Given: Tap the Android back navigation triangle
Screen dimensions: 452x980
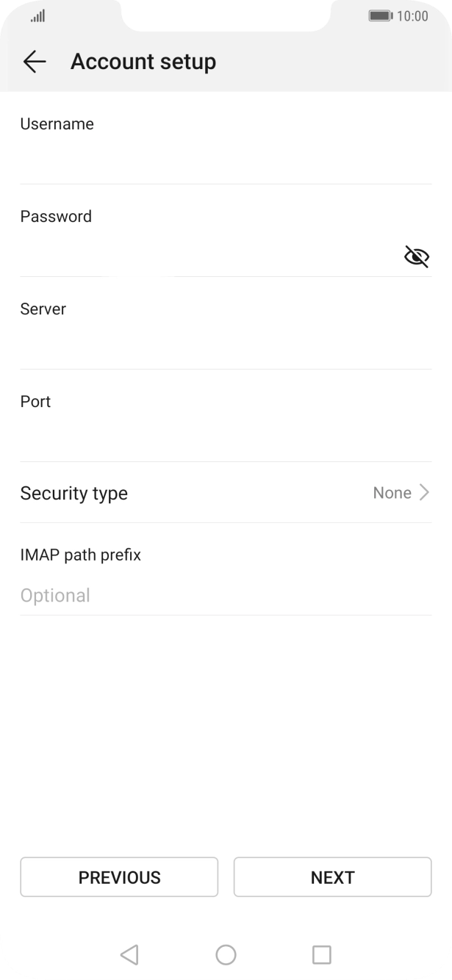Looking at the screenshot, I should coord(129,954).
